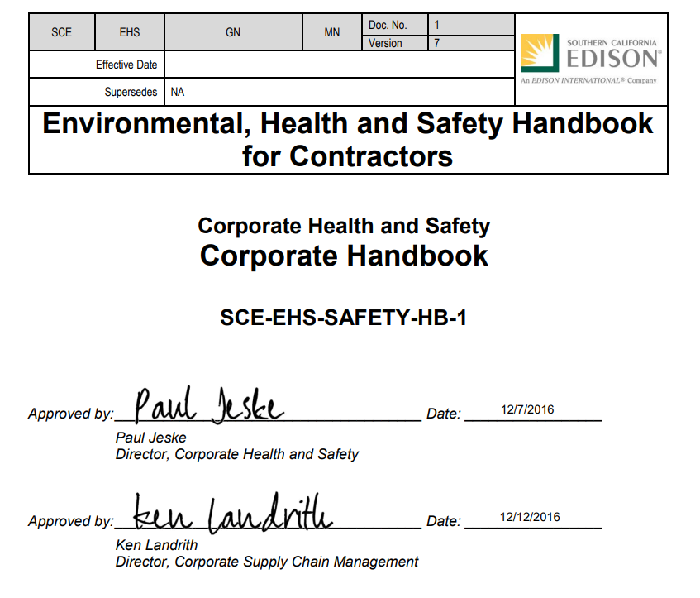Click the approval date 12/7/2016
The width and height of the screenshot is (700, 598).
pyautogui.click(x=527, y=409)
